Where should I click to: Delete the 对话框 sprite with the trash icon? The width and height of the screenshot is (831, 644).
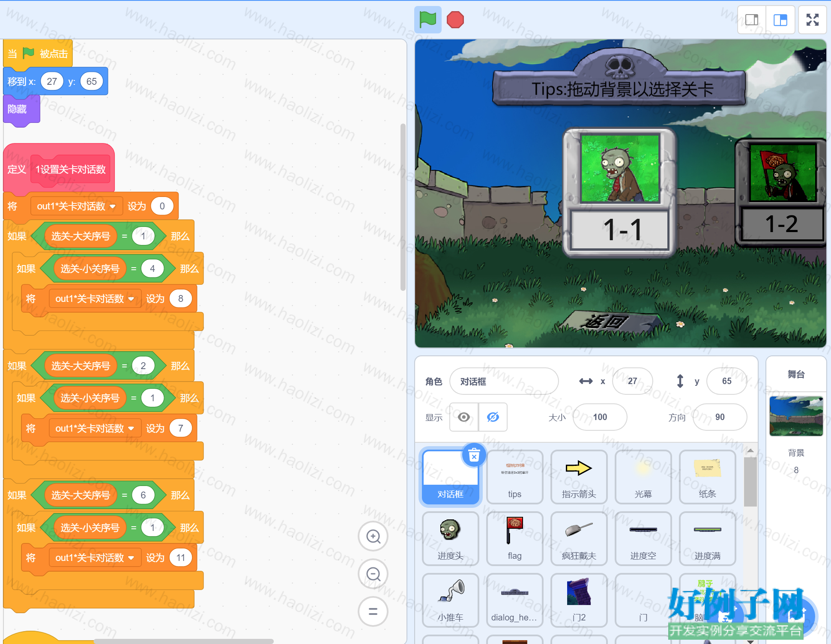tap(474, 455)
